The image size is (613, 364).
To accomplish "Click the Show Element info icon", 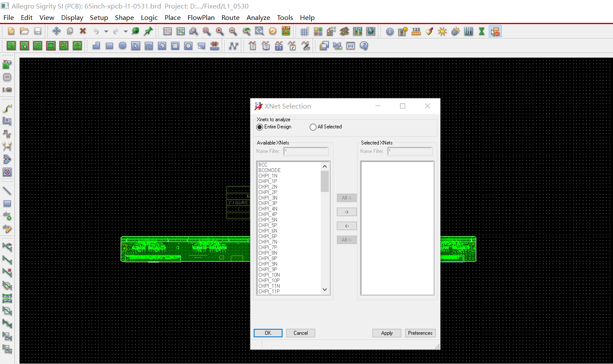I will click(x=390, y=31).
